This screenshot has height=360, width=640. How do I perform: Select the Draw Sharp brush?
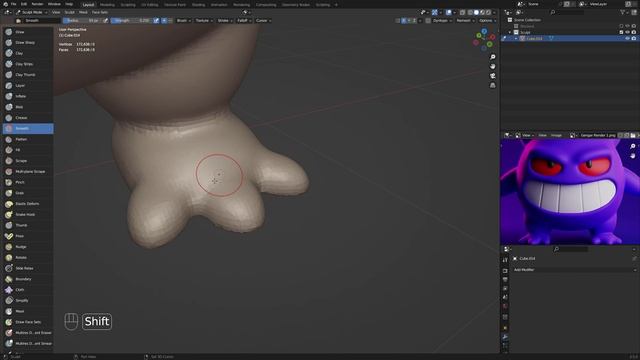click(x=28, y=42)
